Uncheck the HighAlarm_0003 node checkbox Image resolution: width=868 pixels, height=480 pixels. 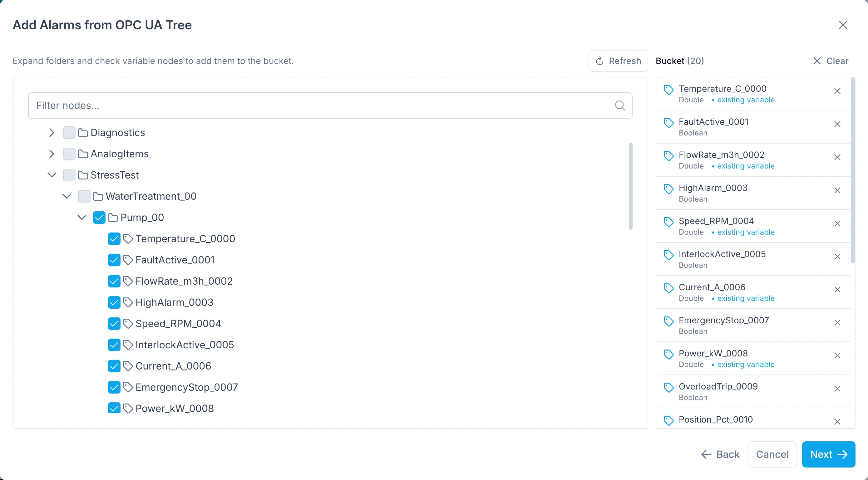pos(114,302)
